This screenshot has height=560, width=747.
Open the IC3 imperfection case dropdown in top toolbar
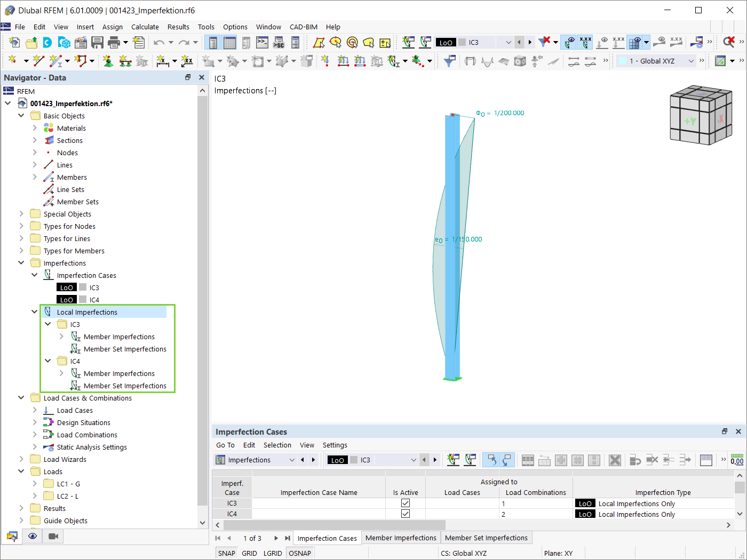pos(508,42)
